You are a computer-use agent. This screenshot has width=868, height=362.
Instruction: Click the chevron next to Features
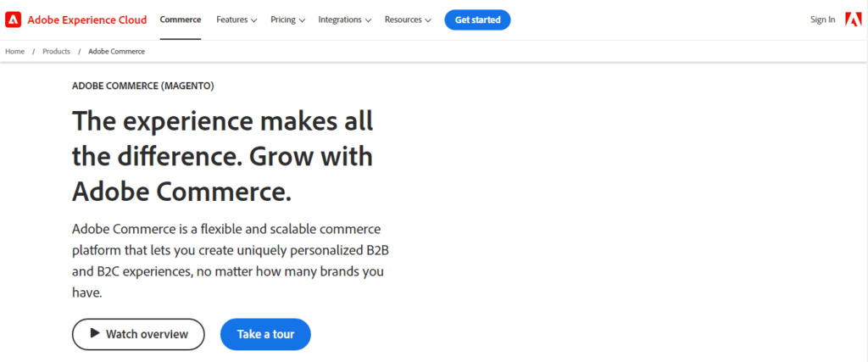point(253,20)
